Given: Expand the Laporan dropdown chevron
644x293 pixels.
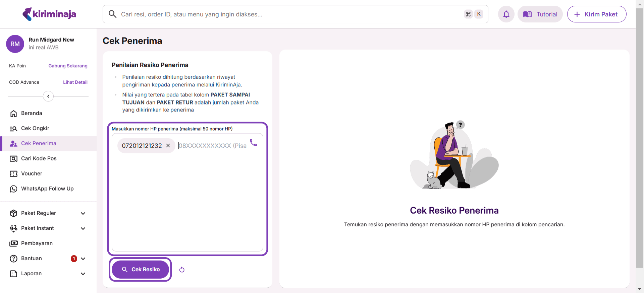Looking at the screenshot, I should 83,274.
